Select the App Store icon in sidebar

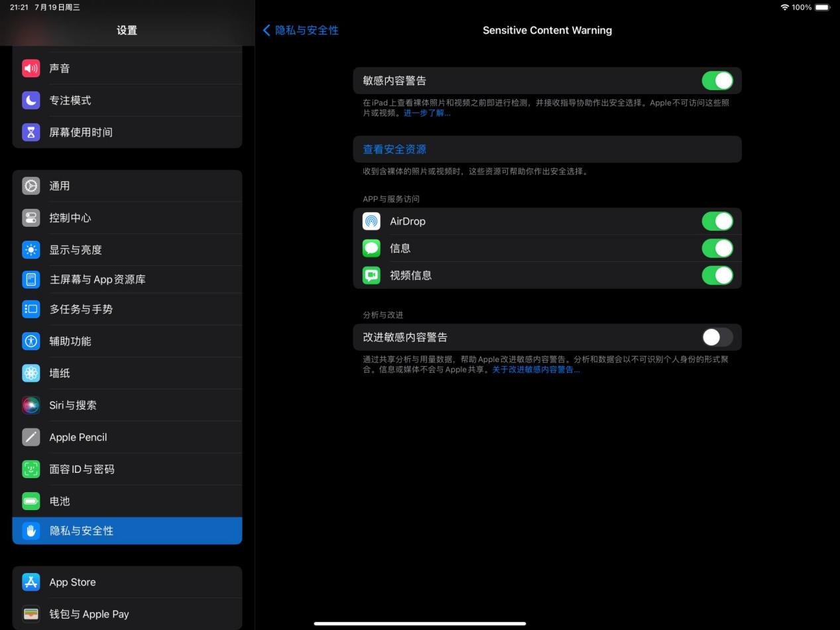[x=30, y=582]
